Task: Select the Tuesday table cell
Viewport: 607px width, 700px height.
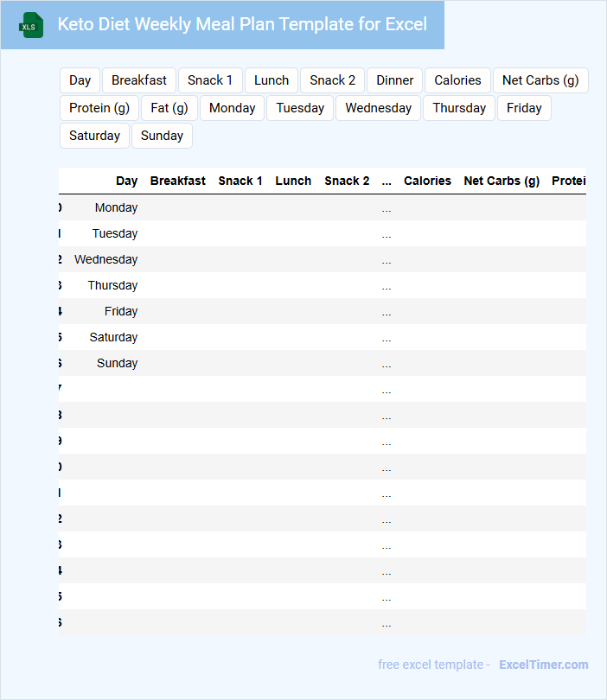Action: 115,233
